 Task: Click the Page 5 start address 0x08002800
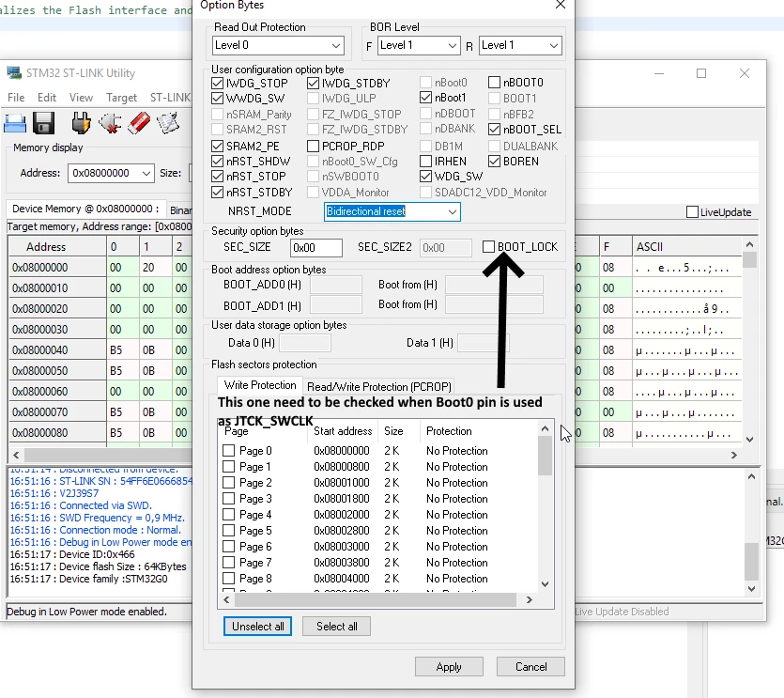[x=342, y=531]
